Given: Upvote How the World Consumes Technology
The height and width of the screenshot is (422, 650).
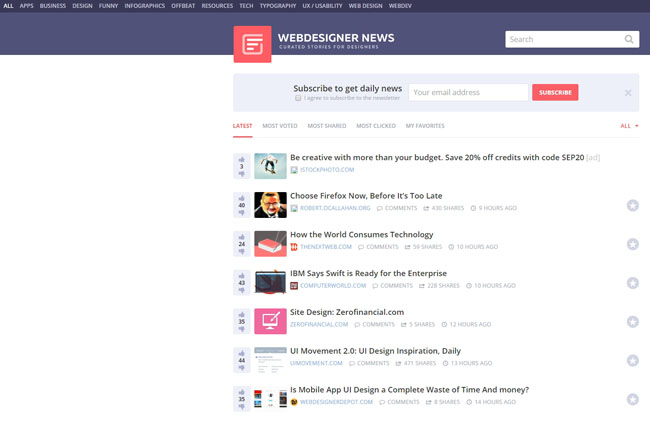Looking at the screenshot, I should tap(242, 237).
